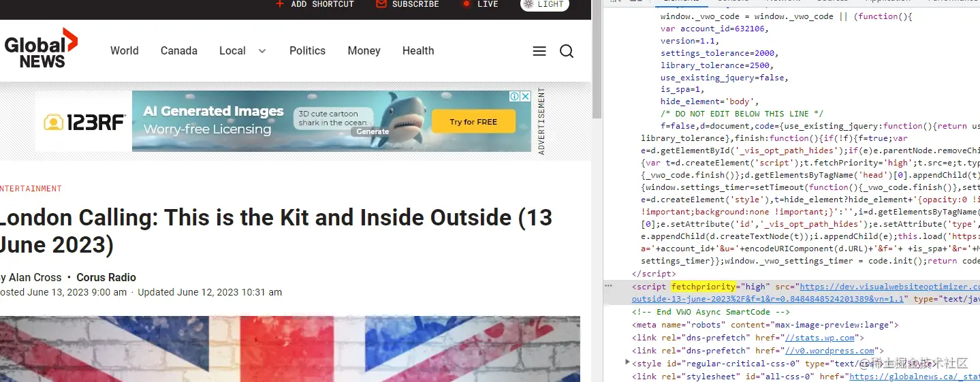Image resolution: width=980 pixels, height=382 pixels.
Task: Select the End VWO Async SmartCode comment
Action: pyautogui.click(x=711, y=312)
